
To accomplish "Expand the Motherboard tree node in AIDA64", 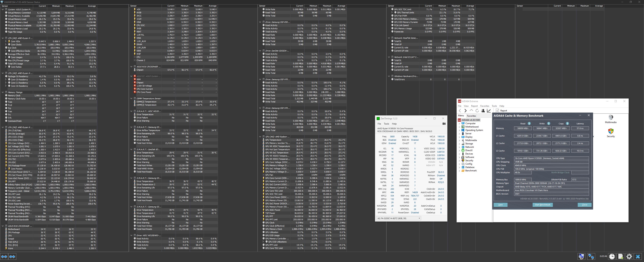I will point(459,127).
